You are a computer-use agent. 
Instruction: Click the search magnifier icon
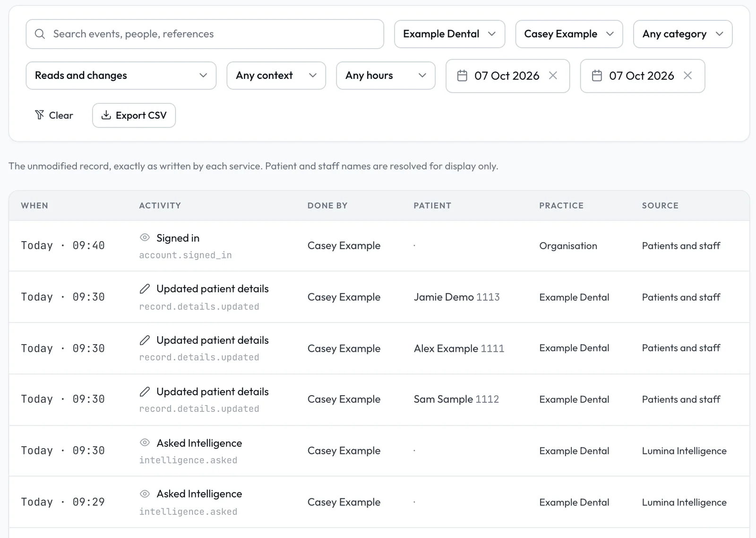[x=40, y=34]
